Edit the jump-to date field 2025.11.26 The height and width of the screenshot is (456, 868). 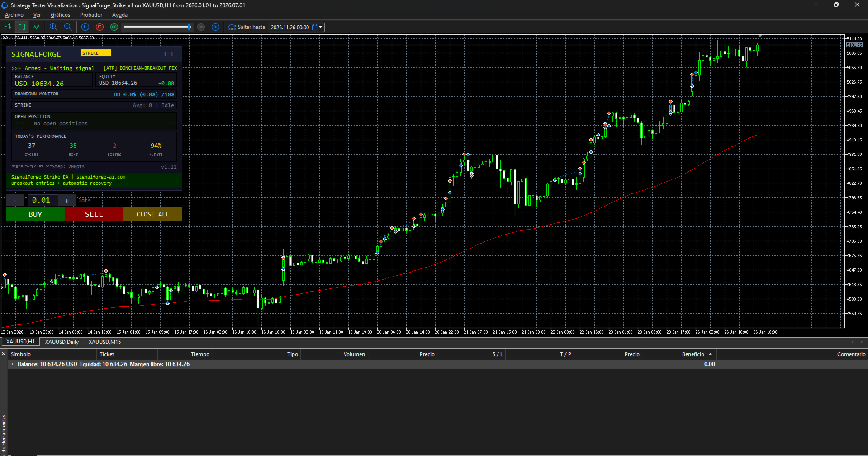[290, 27]
